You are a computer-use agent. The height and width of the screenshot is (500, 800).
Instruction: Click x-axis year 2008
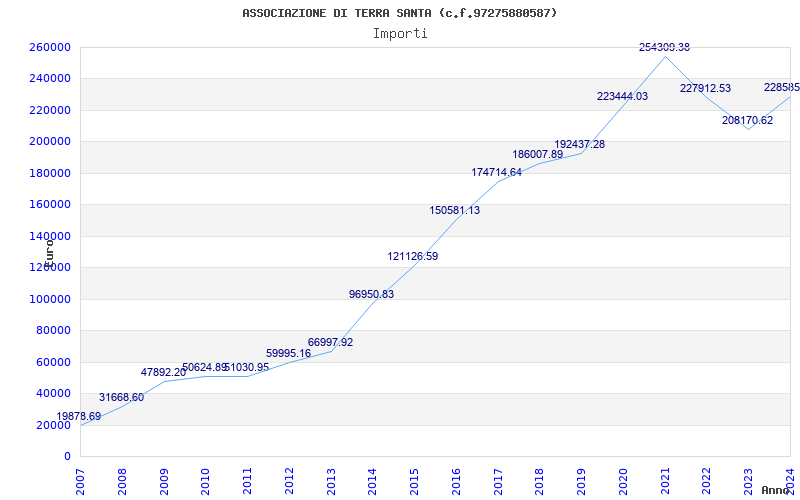(122, 482)
